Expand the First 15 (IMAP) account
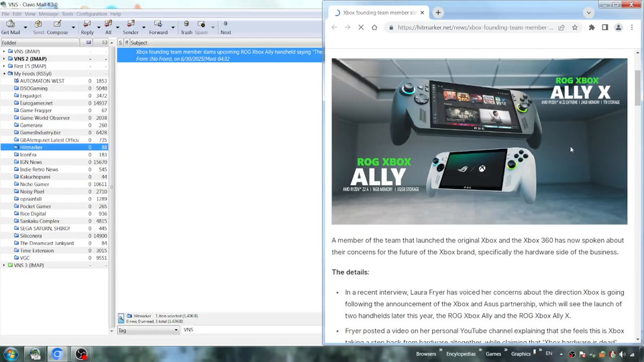 pos(4,66)
